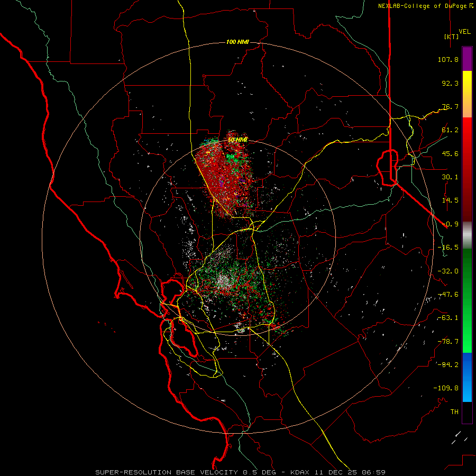Select the 61.2 knot scale value
476x476 pixels.
450,130
